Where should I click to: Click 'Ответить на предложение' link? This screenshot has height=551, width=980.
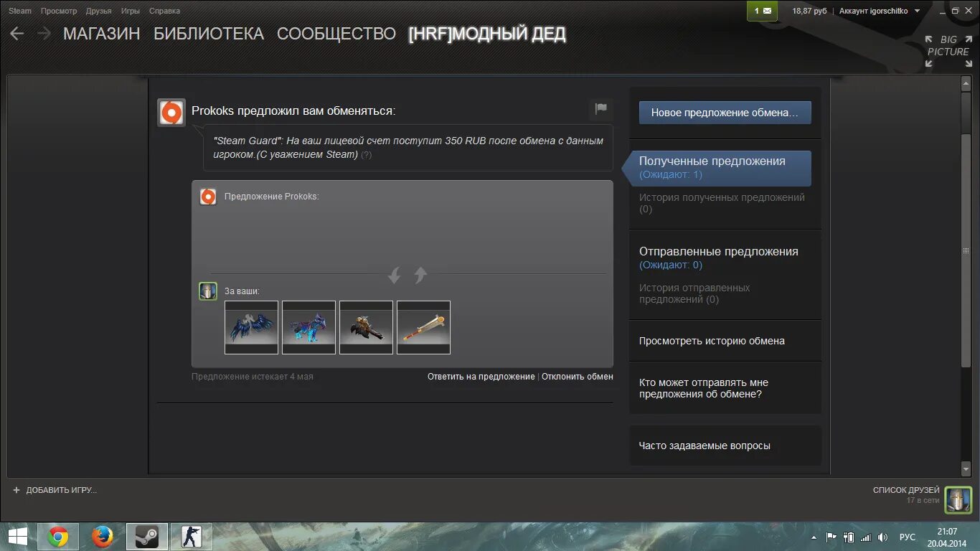[x=481, y=377]
